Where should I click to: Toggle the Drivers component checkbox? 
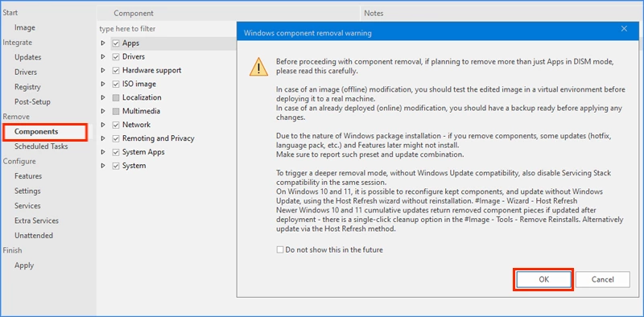(116, 56)
